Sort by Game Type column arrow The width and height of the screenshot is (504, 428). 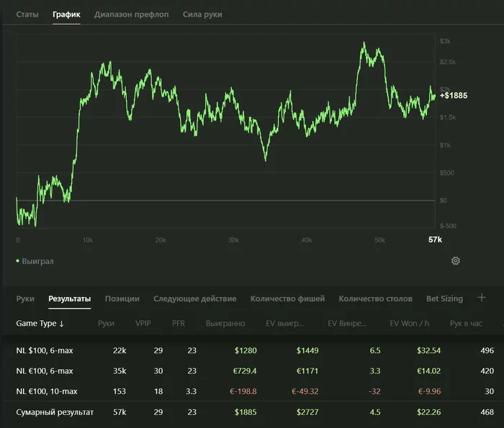click(x=61, y=324)
